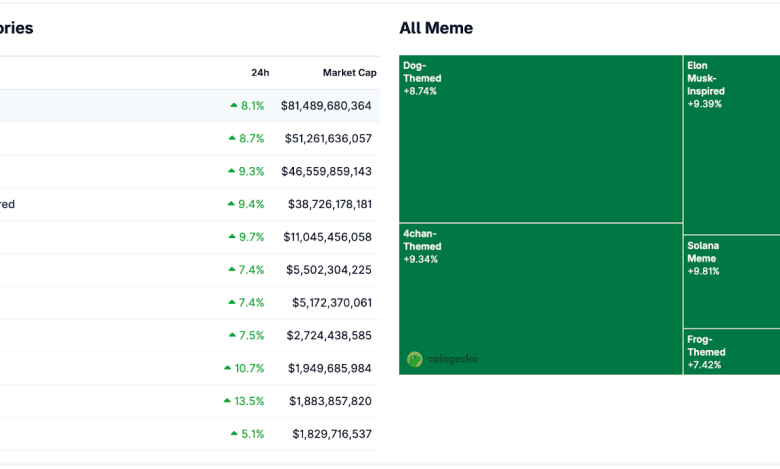Viewport: 780px width, 469px height.
Task: Click the up arrow next to 13.5%
Action: 227,401
